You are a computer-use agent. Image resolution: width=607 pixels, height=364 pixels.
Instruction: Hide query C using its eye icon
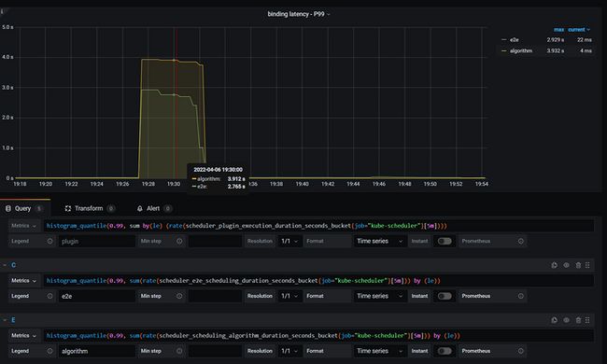(x=566, y=265)
